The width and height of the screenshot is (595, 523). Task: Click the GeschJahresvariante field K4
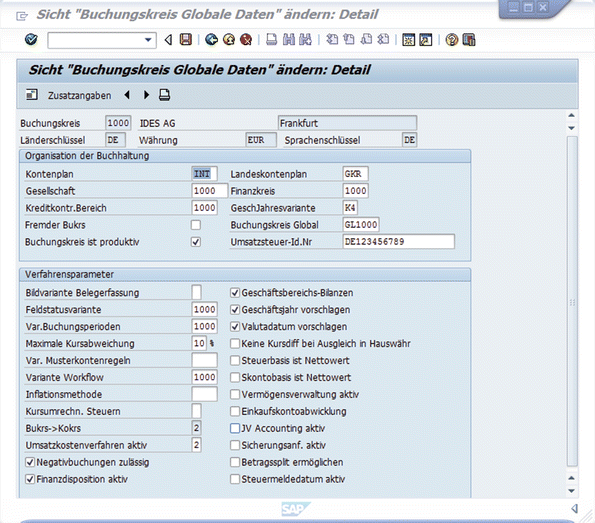(x=350, y=208)
